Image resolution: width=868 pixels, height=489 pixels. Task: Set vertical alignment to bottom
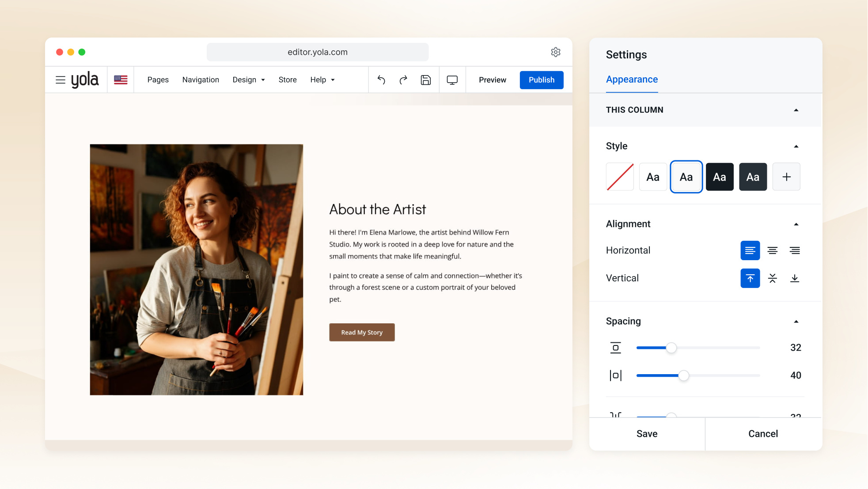point(795,278)
